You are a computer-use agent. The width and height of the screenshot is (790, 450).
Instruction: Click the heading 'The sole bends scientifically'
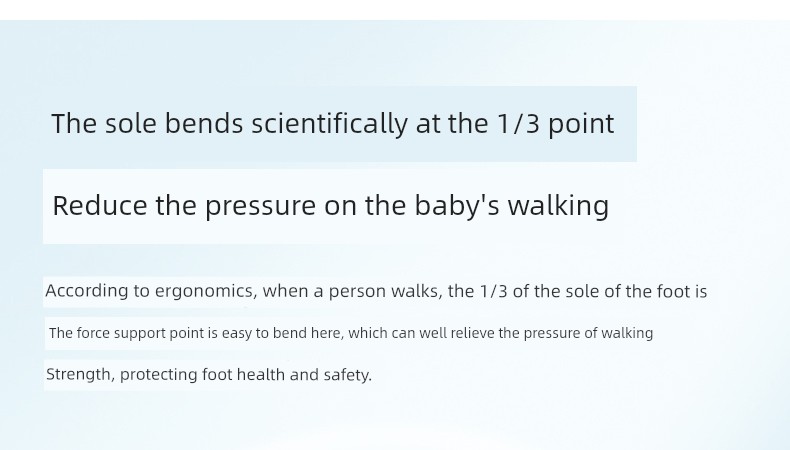[x=333, y=124]
